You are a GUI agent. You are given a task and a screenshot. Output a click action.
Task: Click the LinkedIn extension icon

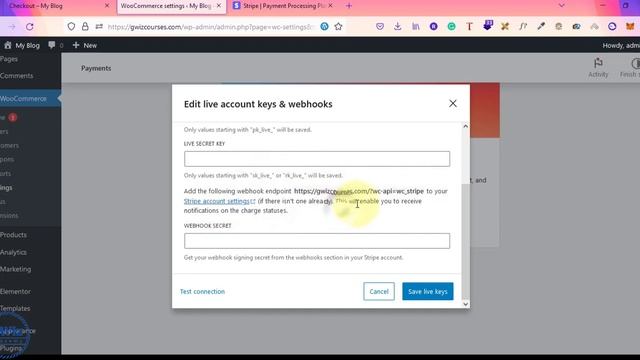(x=416, y=27)
